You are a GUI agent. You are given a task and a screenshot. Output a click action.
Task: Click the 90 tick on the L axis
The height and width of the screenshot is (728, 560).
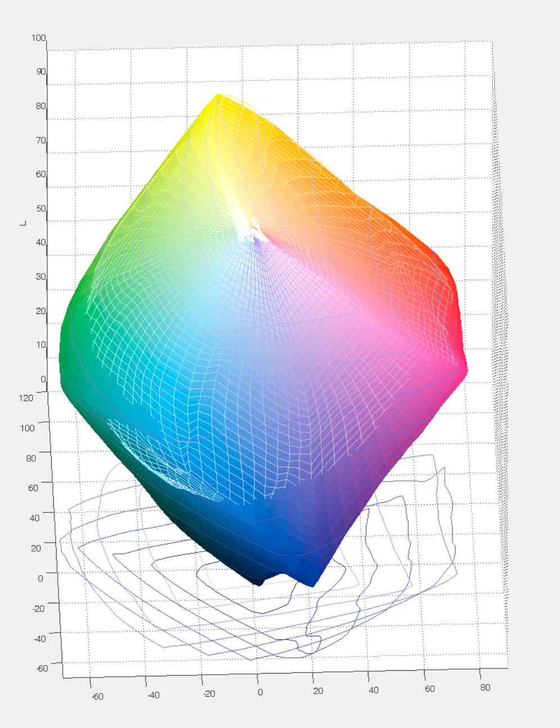[x=40, y=72]
